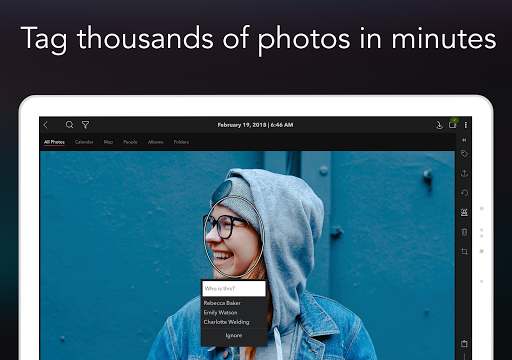Viewport: 512px width, 360px height.
Task: Switch to the All Photos tab
Action: (54, 142)
